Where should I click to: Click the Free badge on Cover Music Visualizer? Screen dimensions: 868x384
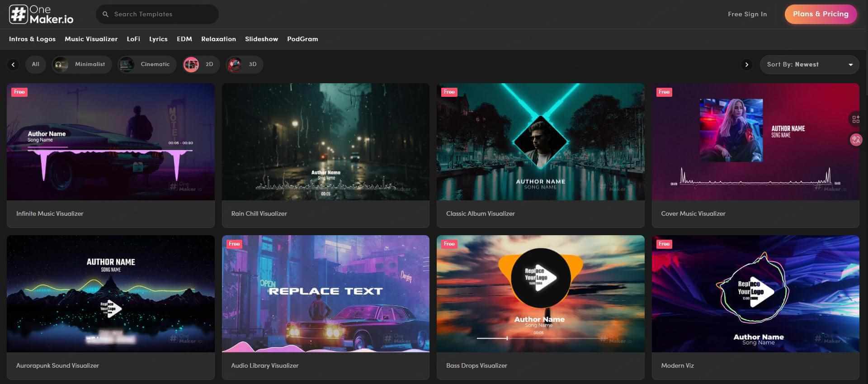point(664,92)
